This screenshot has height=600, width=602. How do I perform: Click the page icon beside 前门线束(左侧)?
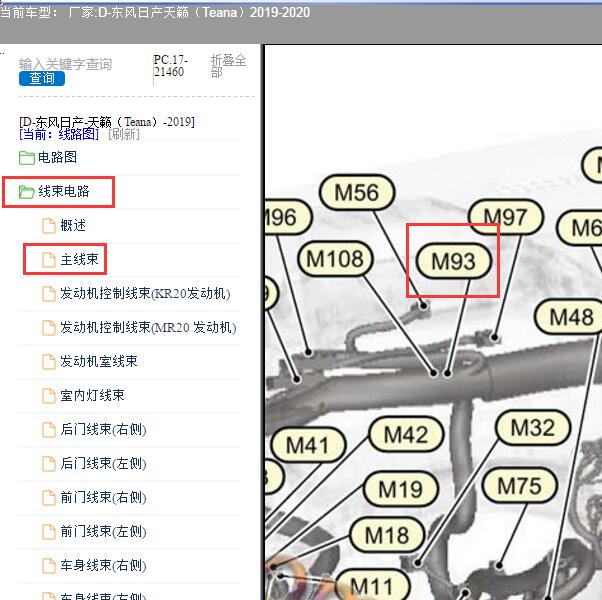(x=49, y=532)
